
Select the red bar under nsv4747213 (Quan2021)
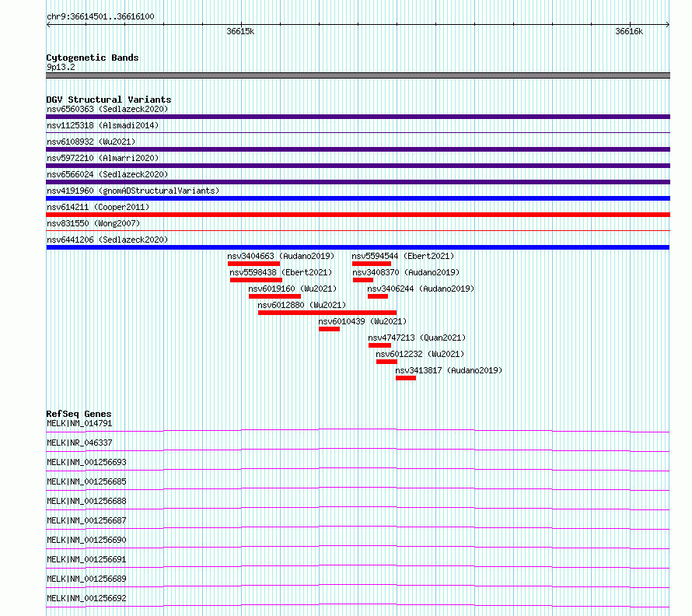coord(380,345)
